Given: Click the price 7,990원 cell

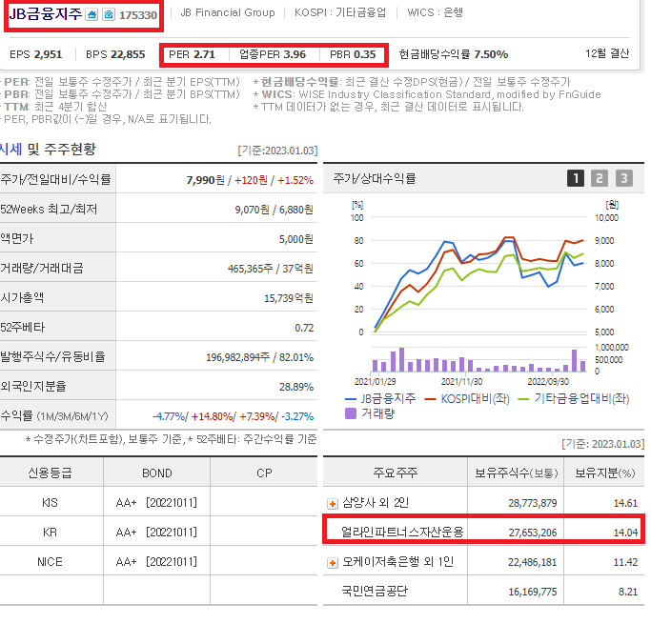Looking at the screenshot, I should coord(206,180).
